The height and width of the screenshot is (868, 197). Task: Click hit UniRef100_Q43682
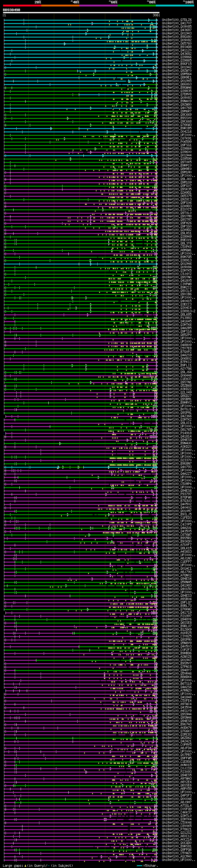177,54
